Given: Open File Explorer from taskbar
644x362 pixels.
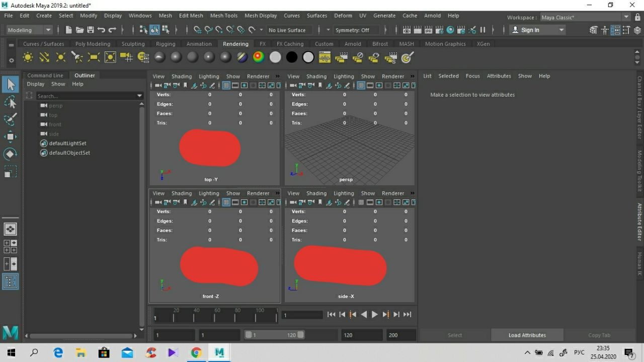Looking at the screenshot, I should [81, 352].
